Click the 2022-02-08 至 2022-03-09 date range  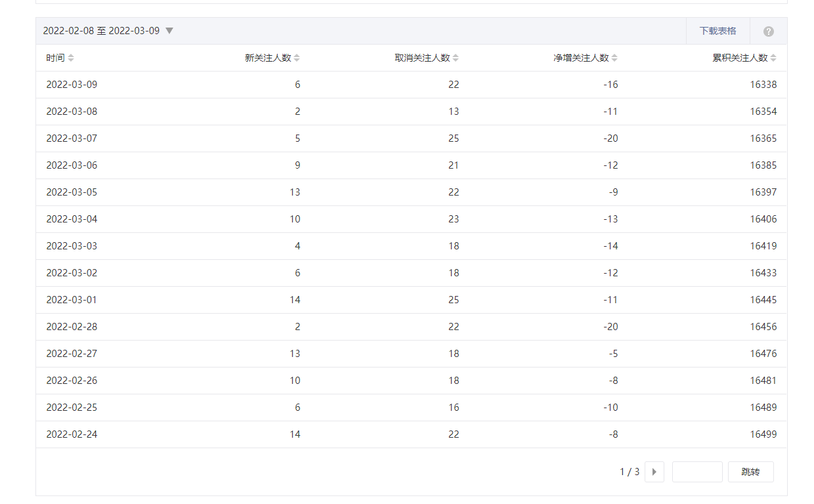click(x=101, y=31)
